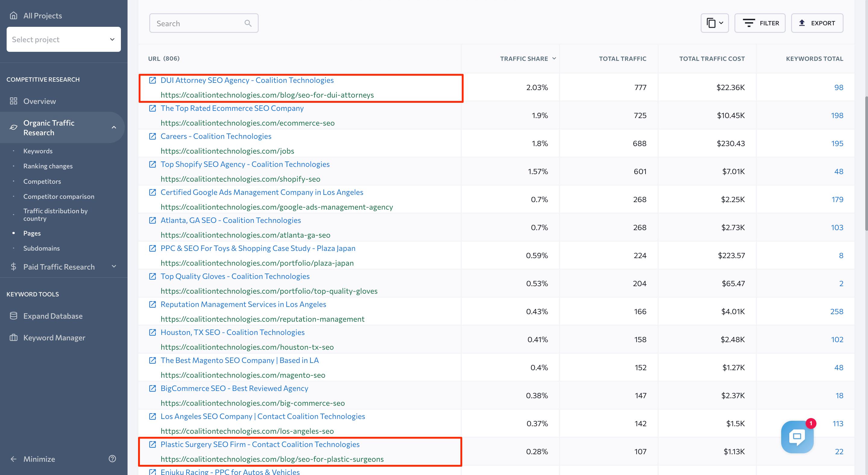Open the Select project dropdown
The width and height of the screenshot is (868, 475).
[x=64, y=39]
